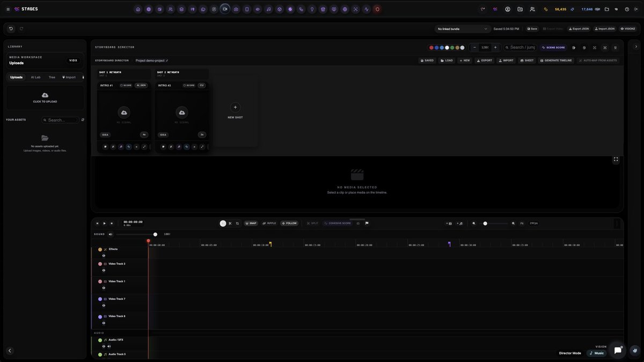Collapse the Library panel with the left chevron
Screen dimensions: 644x362
pyautogui.click(x=9, y=349)
